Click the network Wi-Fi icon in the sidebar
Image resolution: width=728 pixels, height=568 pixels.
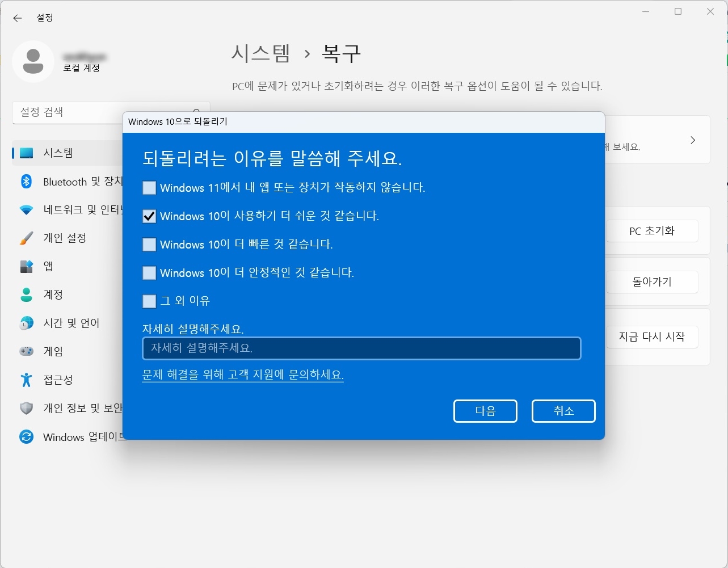[x=26, y=210]
